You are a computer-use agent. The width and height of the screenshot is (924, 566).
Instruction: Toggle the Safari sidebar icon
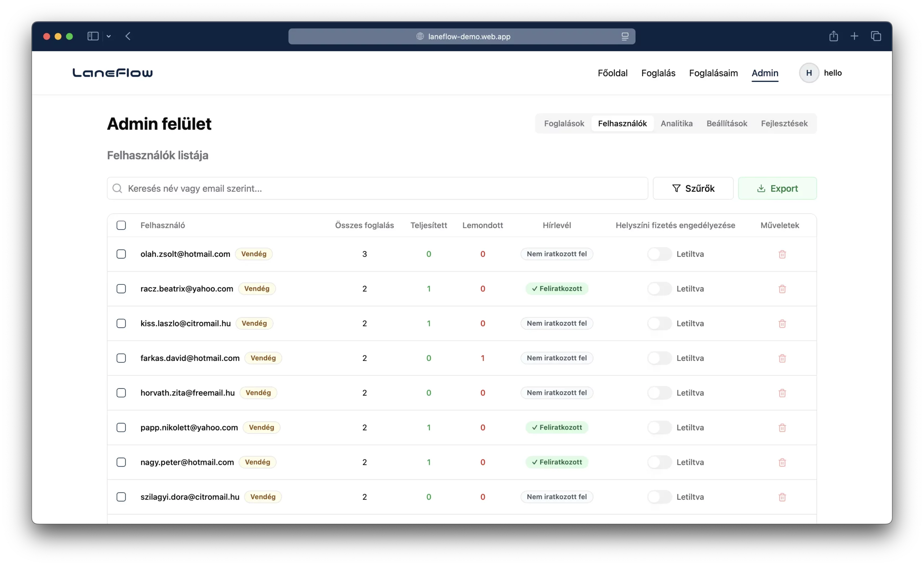click(93, 36)
